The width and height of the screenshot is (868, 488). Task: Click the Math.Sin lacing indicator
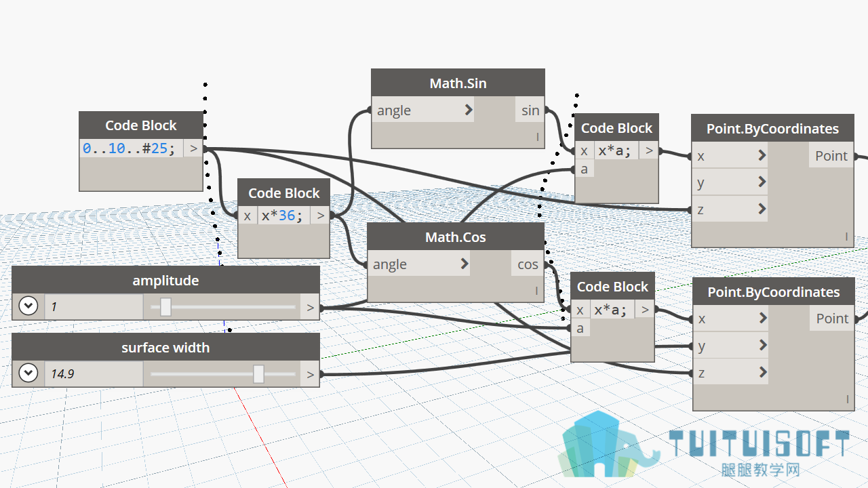point(538,137)
